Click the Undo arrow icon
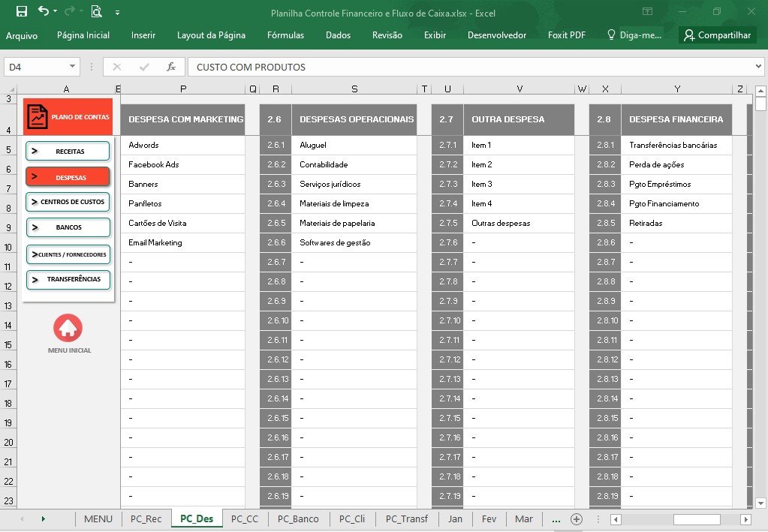This screenshot has width=768, height=532. [44, 11]
